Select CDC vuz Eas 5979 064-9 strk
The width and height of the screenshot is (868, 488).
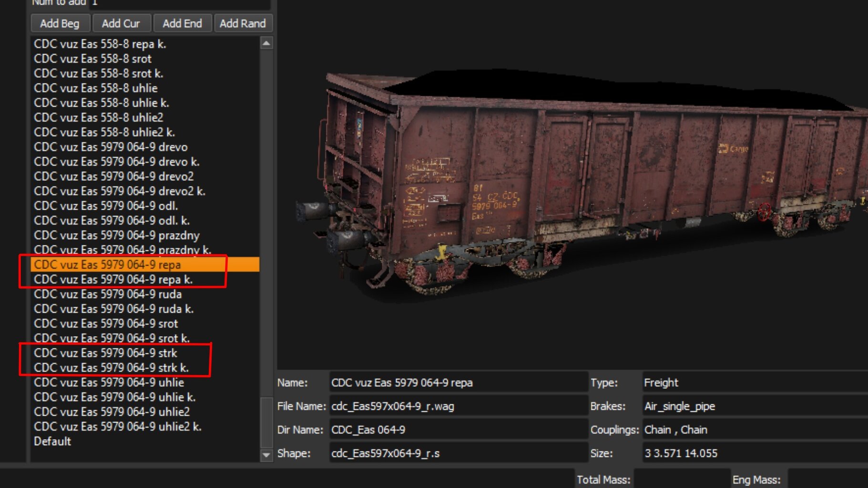click(105, 353)
